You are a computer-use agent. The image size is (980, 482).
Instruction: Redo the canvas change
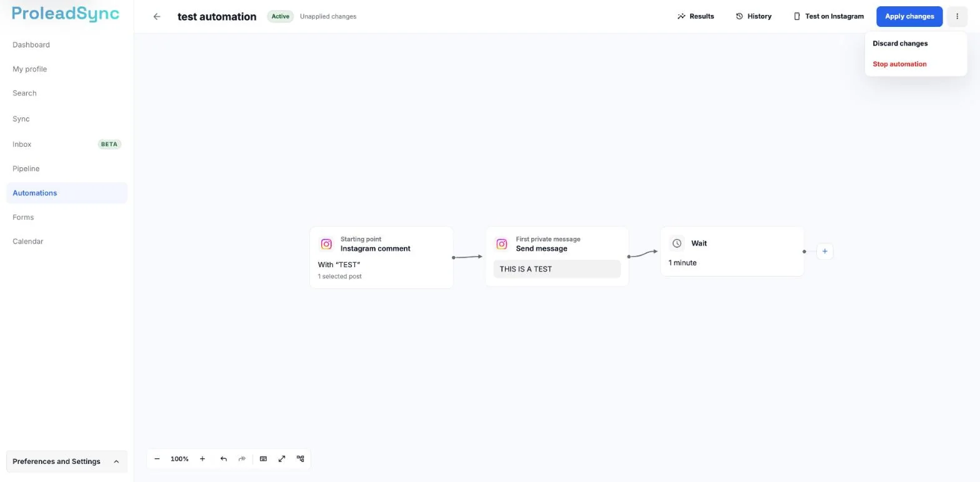point(242,459)
